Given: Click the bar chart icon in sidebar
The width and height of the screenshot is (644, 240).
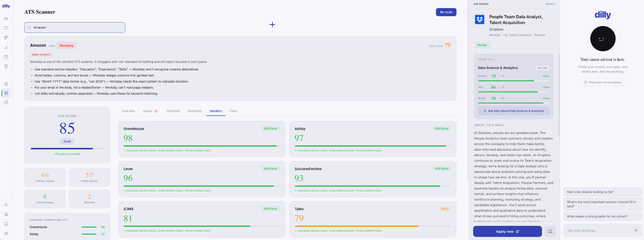Looking at the screenshot, I should tap(6, 47).
